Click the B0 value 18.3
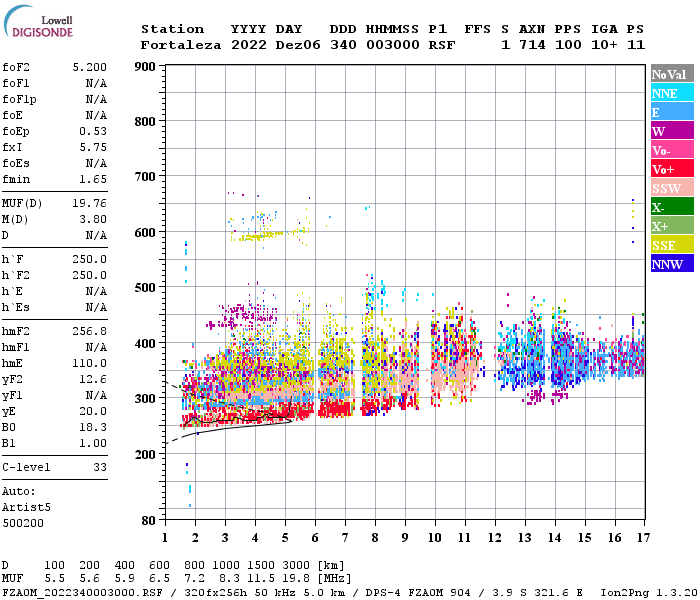The height and width of the screenshot is (600, 700). 93,428
